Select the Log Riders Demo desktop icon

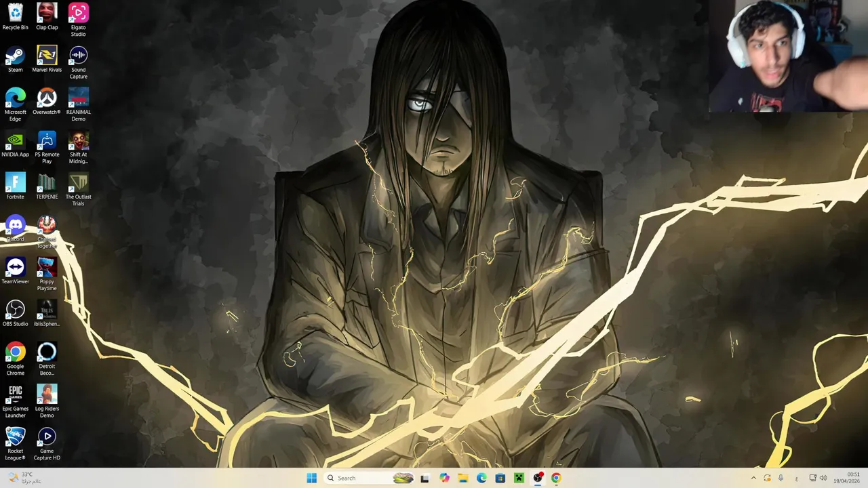click(x=47, y=402)
